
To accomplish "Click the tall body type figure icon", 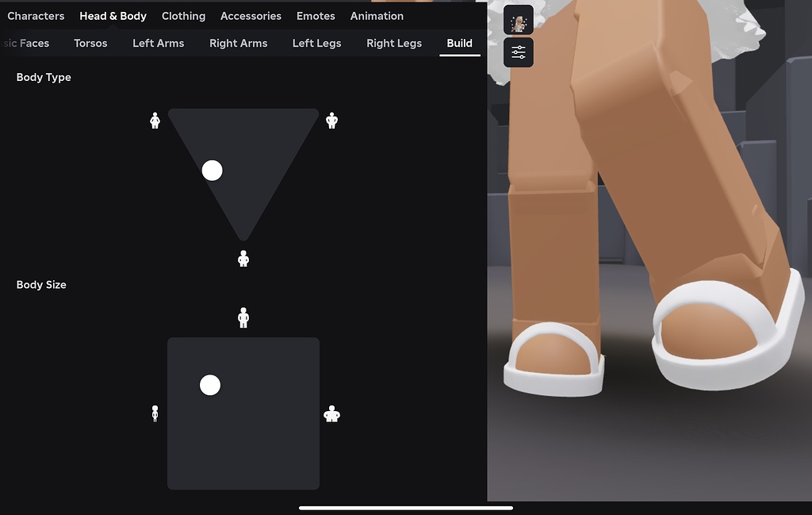I will 155,120.
